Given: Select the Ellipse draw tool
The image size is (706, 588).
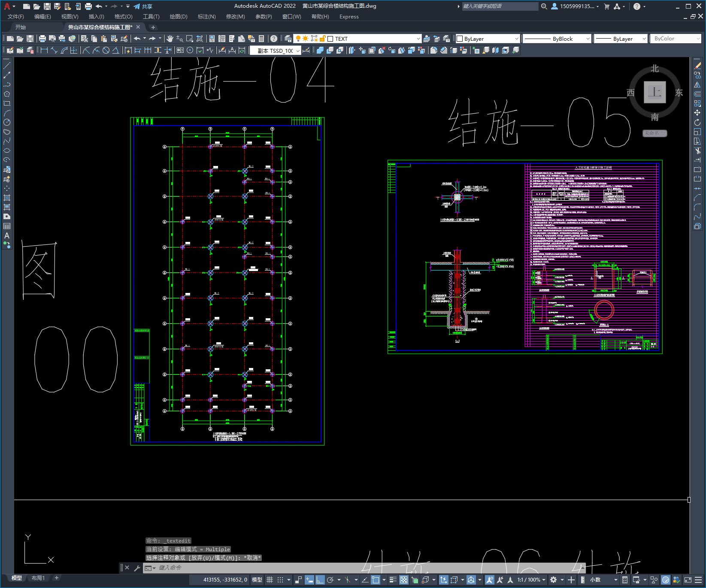Looking at the screenshot, I should [x=7, y=151].
